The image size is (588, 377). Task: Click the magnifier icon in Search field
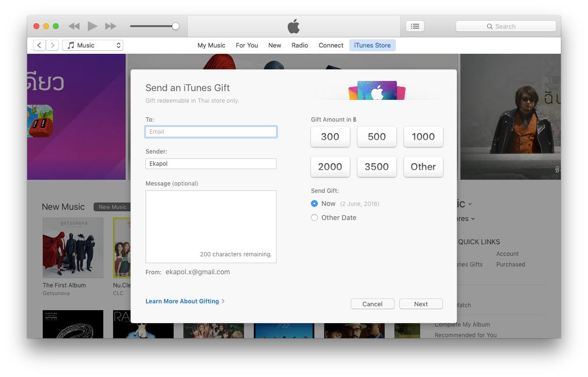coord(490,27)
